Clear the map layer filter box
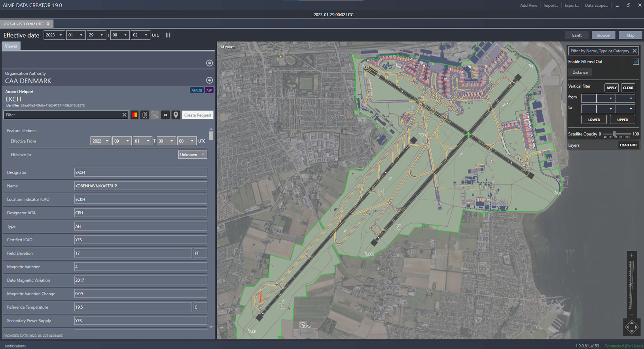644x349 pixels. coord(635,51)
